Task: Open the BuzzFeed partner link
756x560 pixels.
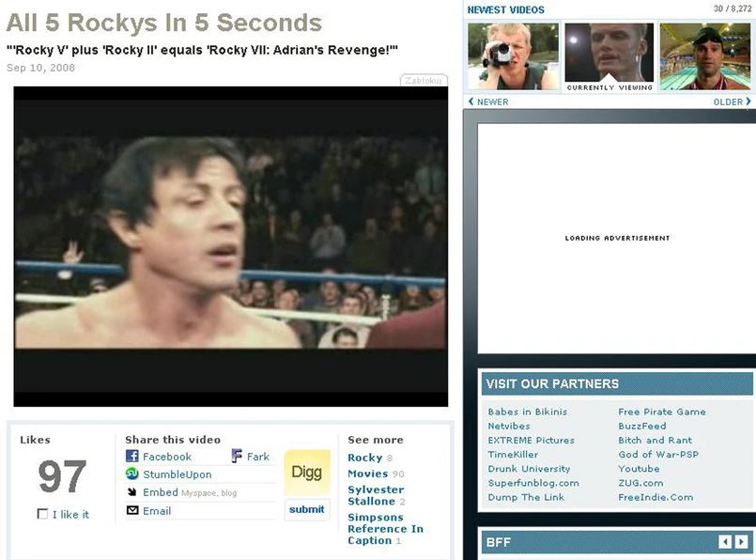Action: pos(641,426)
